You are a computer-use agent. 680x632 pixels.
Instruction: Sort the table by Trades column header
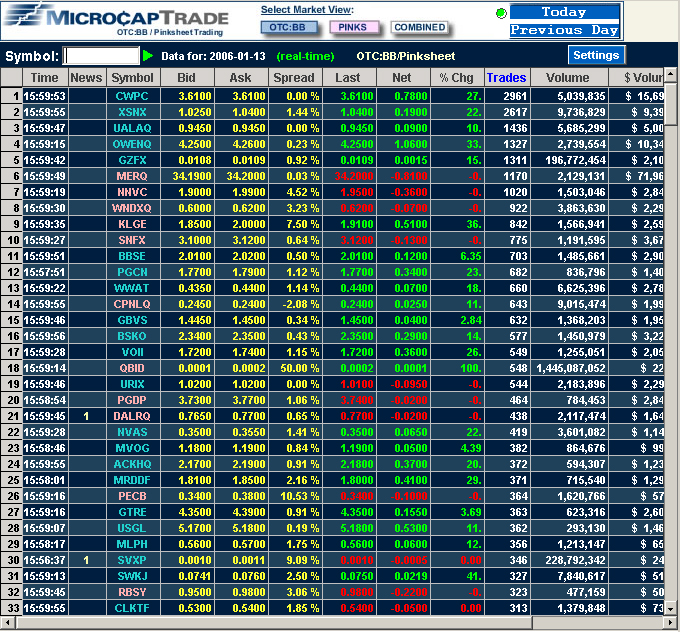pos(506,78)
